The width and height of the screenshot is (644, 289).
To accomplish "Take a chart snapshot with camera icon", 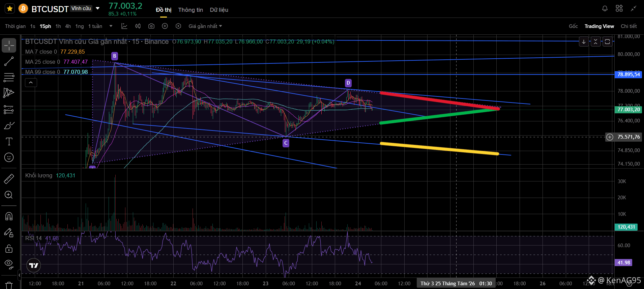I will point(151,26).
